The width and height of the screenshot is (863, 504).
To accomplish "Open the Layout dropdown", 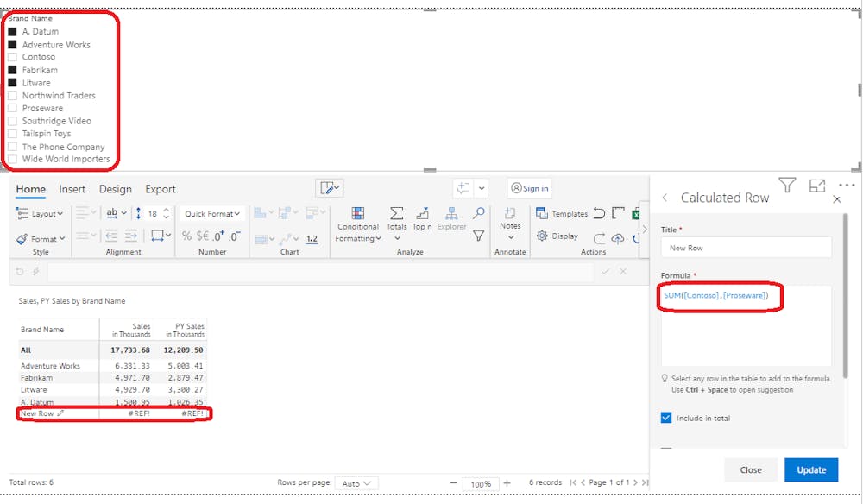I will pos(39,213).
